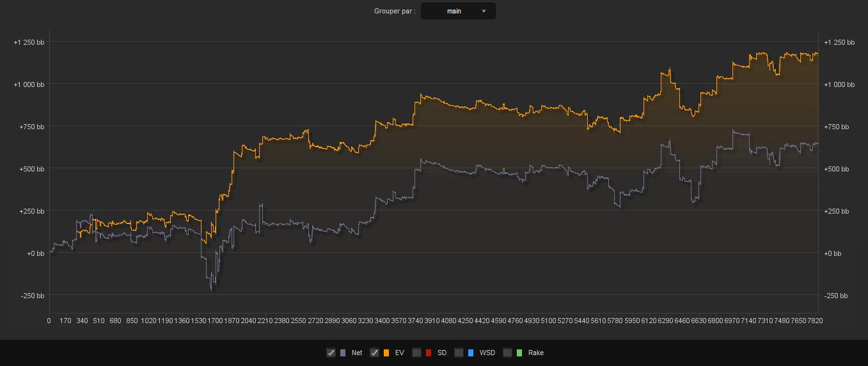The width and height of the screenshot is (868, 366).
Task: Click the blue WSD color swatch
Action: pos(471,353)
